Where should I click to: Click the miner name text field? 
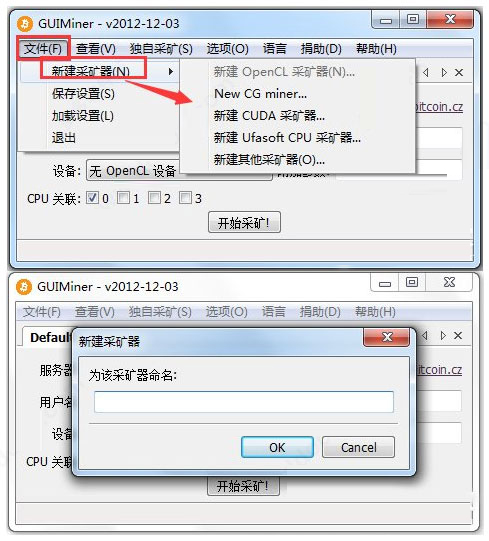point(244,402)
